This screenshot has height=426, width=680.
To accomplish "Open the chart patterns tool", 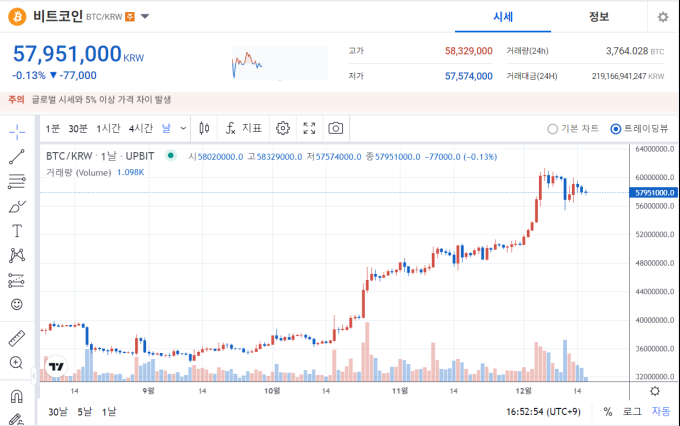I will pyautogui.click(x=17, y=255).
